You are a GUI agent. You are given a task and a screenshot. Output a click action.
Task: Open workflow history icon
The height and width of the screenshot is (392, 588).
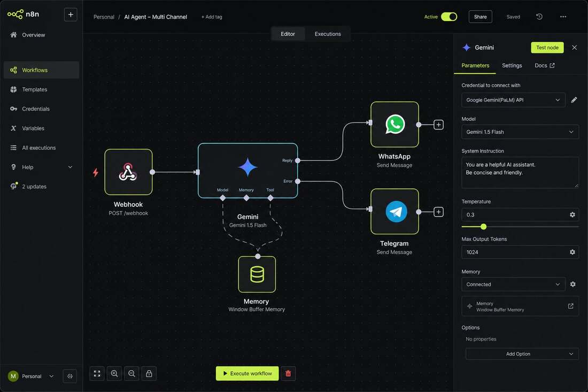(539, 17)
